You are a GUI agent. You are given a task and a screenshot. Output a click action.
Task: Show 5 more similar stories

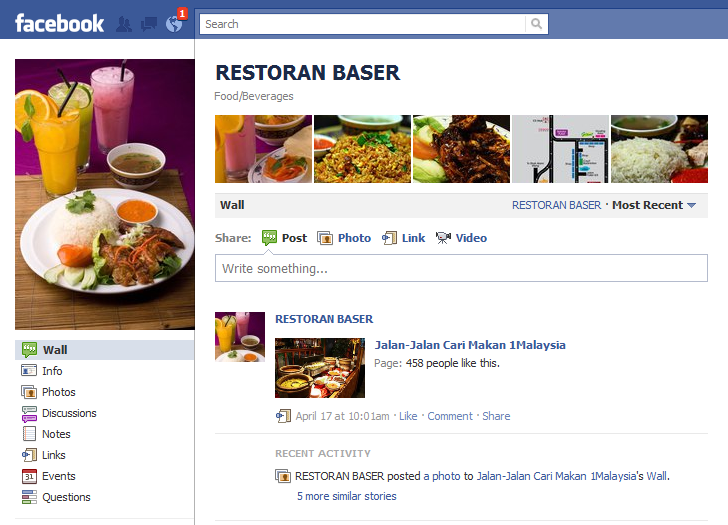(347, 496)
